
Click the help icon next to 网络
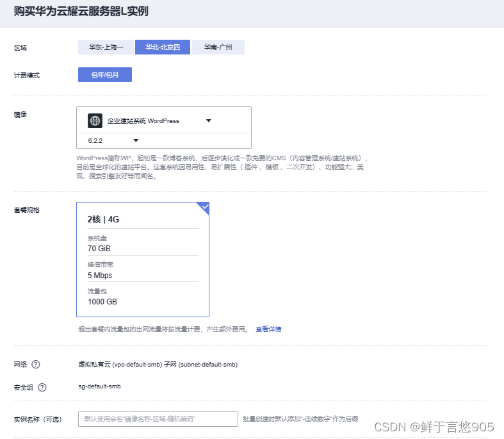point(36,365)
